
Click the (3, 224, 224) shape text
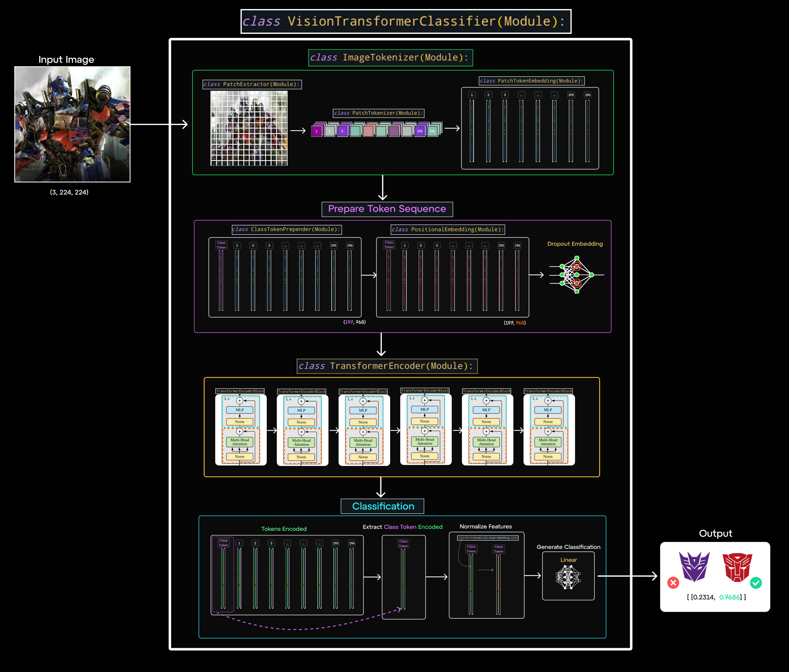pos(69,192)
